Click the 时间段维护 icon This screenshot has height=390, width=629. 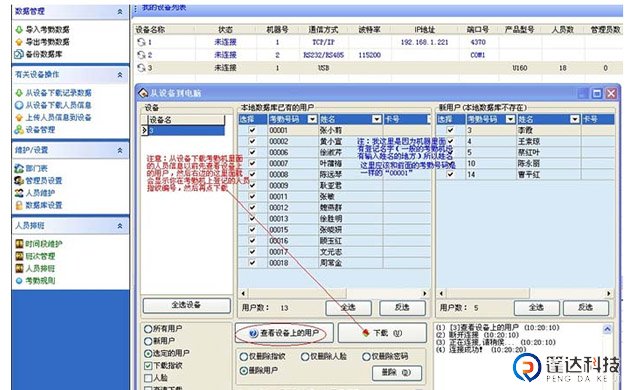tap(19, 244)
